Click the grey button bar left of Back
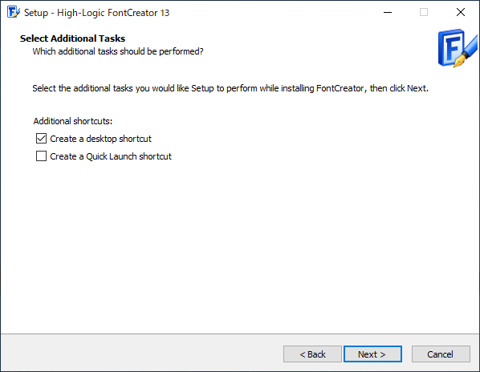Viewport: 480px width, 372px height. [x=142, y=353]
